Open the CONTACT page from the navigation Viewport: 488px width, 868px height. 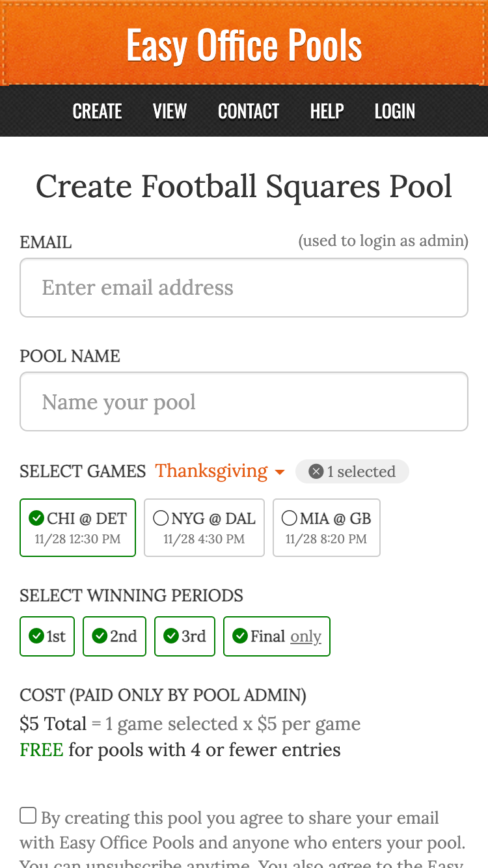pyautogui.click(x=249, y=111)
